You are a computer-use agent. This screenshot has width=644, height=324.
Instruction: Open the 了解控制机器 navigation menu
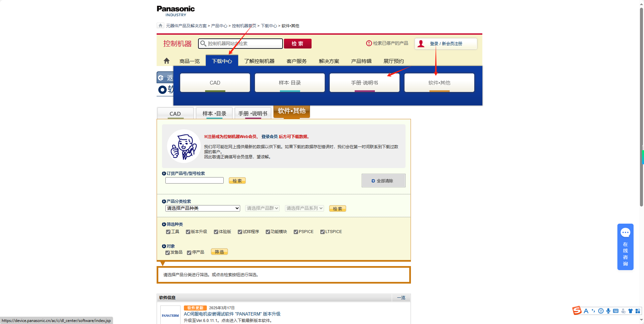[x=259, y=61]
